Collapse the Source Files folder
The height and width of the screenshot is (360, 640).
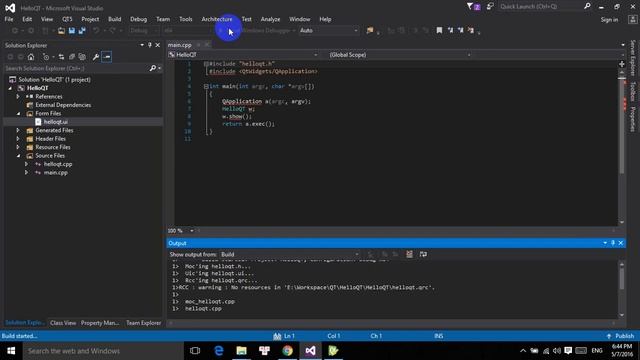(x=18, y=156)
